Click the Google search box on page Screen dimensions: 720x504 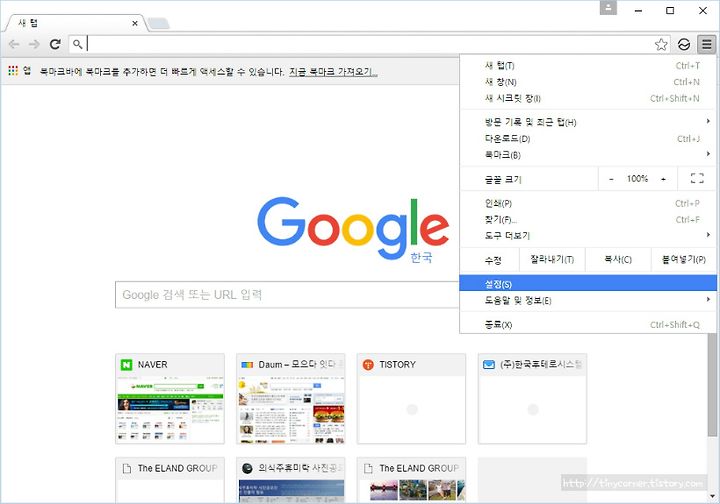pos(287,295)
